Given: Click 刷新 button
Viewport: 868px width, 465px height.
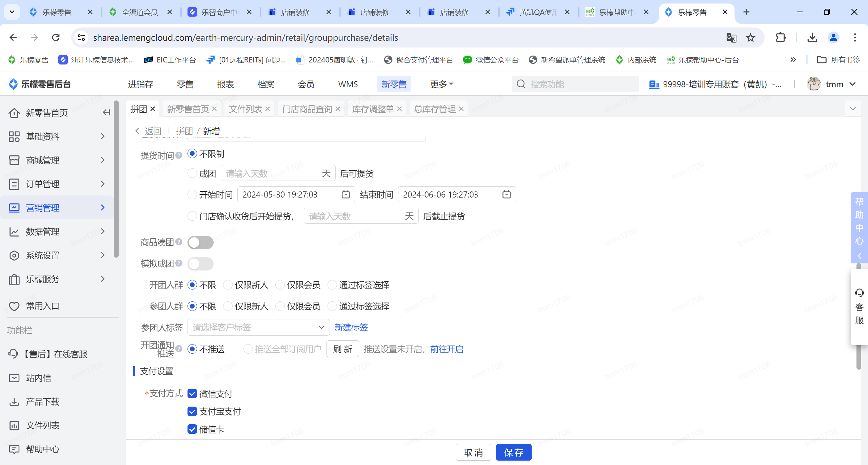Looking at the screenshot, I should [x=342, y=349].
